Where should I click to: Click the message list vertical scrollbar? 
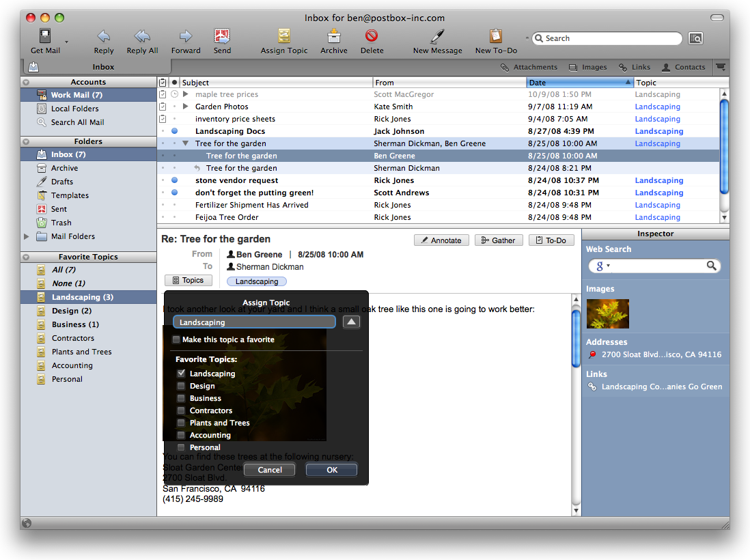724,146
